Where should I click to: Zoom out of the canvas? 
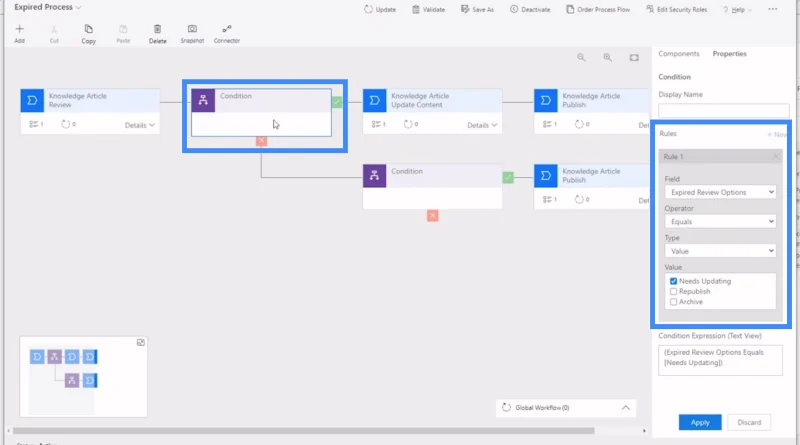(581, 58)
